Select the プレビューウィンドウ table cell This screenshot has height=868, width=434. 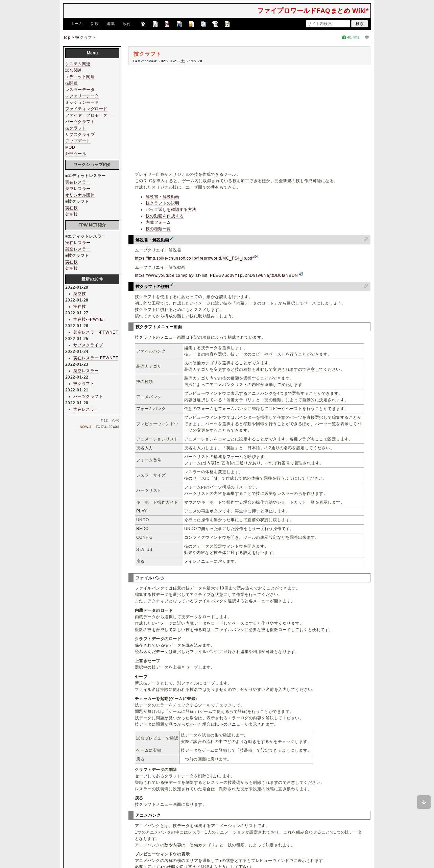(159, 424)
